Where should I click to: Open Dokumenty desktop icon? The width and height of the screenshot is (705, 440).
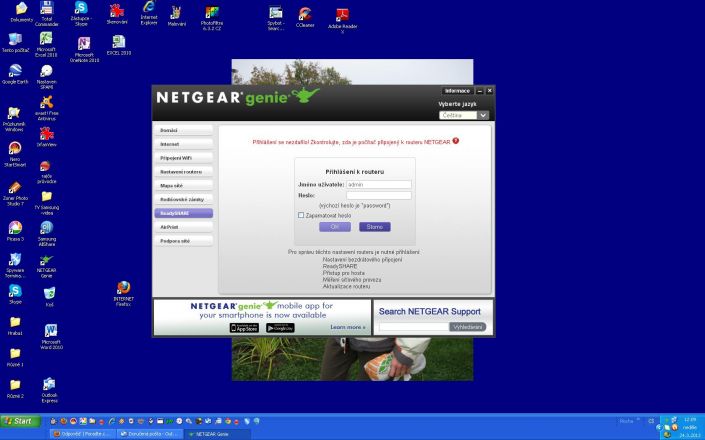(22, 12)
